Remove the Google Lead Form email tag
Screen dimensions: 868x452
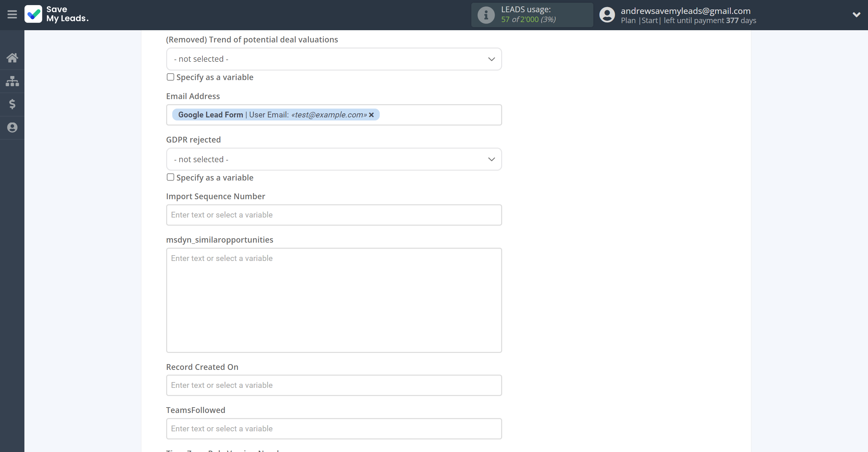tap(371, 114)
